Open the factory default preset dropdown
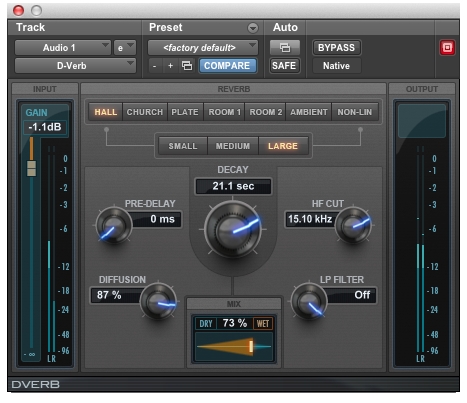 coord(203,48)
